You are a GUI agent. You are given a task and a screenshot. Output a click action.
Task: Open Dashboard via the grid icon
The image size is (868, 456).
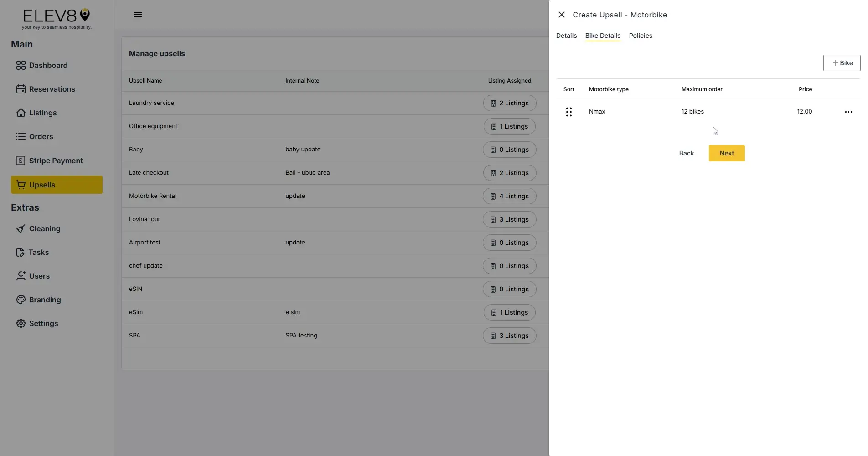pos(21,65)
